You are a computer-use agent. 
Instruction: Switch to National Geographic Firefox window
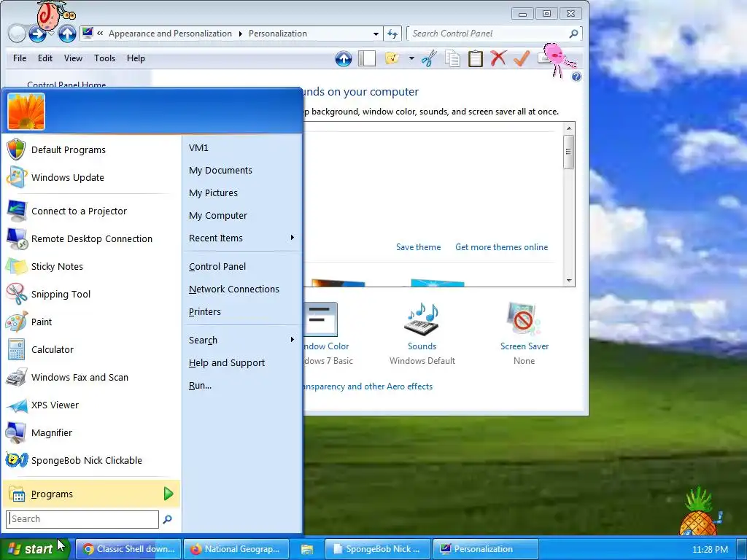pyautogui.click(x=236, y=549)
